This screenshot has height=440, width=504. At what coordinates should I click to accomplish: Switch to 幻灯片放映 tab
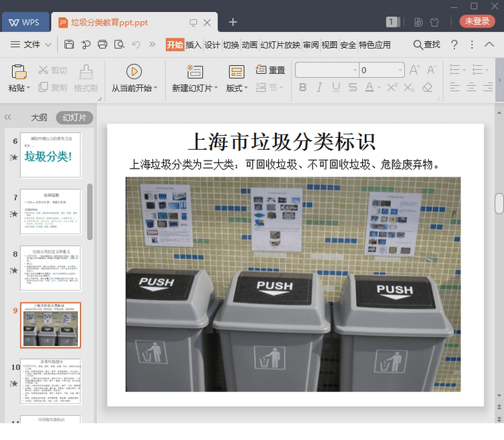click(280, 45)
